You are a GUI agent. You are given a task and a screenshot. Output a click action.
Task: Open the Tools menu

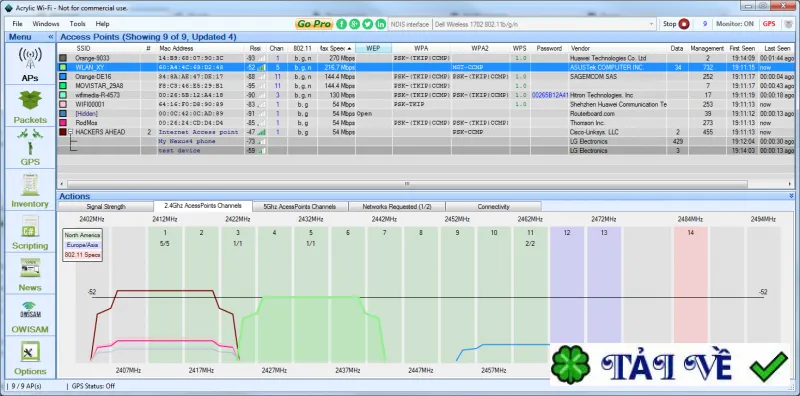coord(78,24)
